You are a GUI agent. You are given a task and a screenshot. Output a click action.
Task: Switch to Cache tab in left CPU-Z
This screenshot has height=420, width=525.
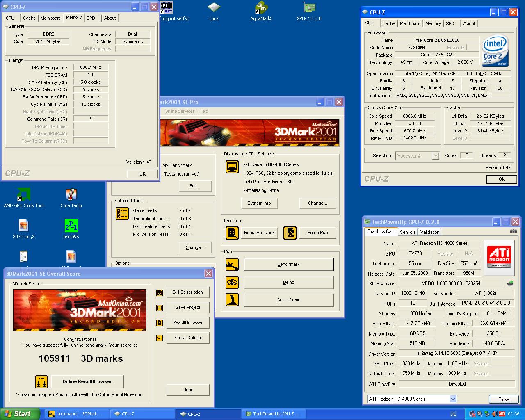point(29,18)
